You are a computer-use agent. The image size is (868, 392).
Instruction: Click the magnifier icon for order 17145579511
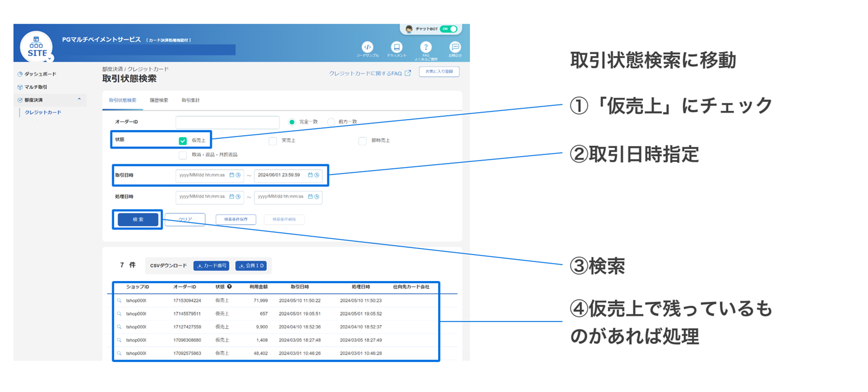[x=120, y=314]
